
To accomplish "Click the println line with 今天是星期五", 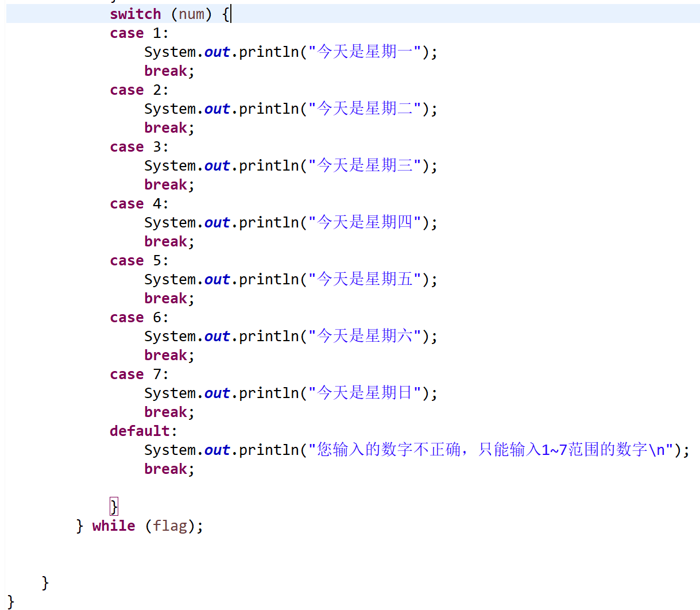I will (291, 279).
